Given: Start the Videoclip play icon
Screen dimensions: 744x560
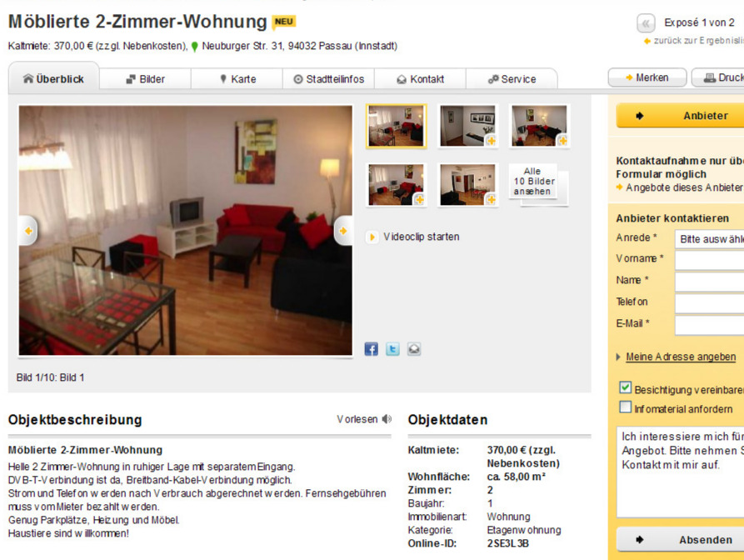Looking at the screenshot, I should tap(372, 237).
